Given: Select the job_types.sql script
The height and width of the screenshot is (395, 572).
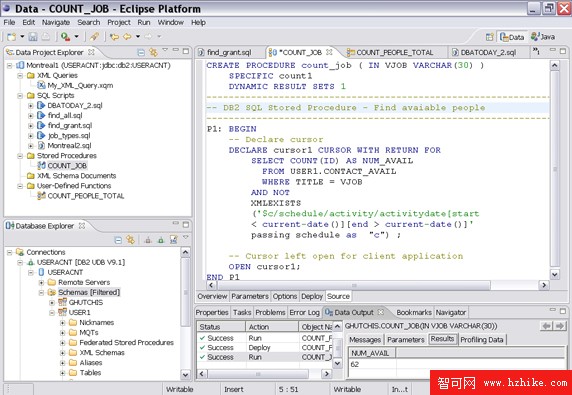Looking at the screenshot, I should [x=69, y=136].
